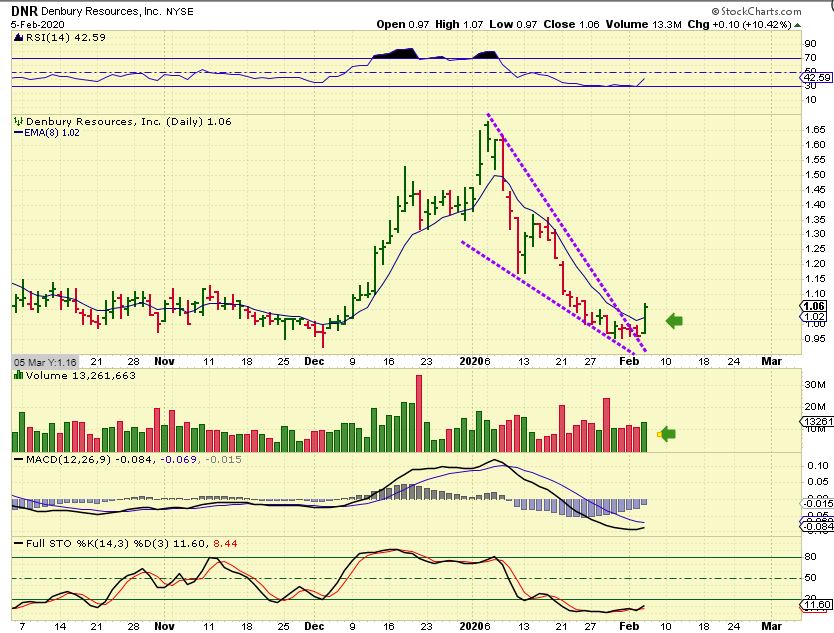834x633 pixels.
Task: Click the '05 Mar Y:1.16' cursor readout box
Action: (45, 362)
